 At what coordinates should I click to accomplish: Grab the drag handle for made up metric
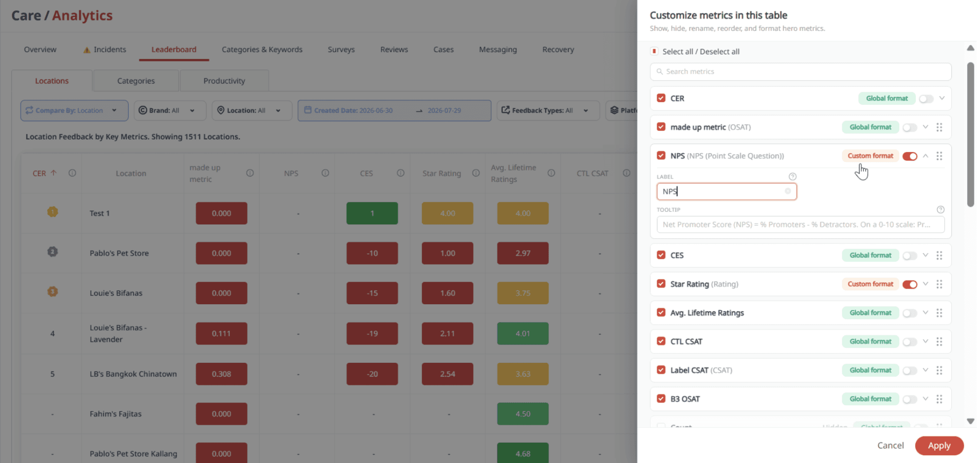pyautogui.click(x=939, y=127)
